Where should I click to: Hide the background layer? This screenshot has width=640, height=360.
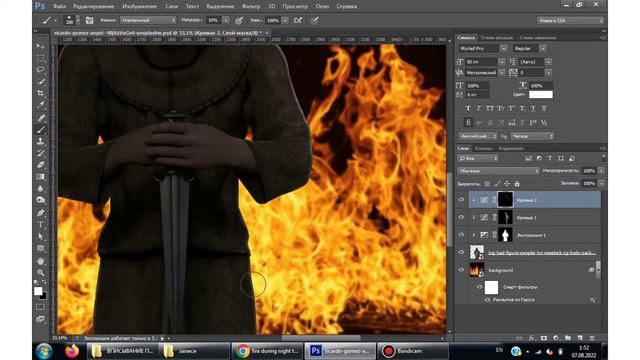tap(461, 270)
